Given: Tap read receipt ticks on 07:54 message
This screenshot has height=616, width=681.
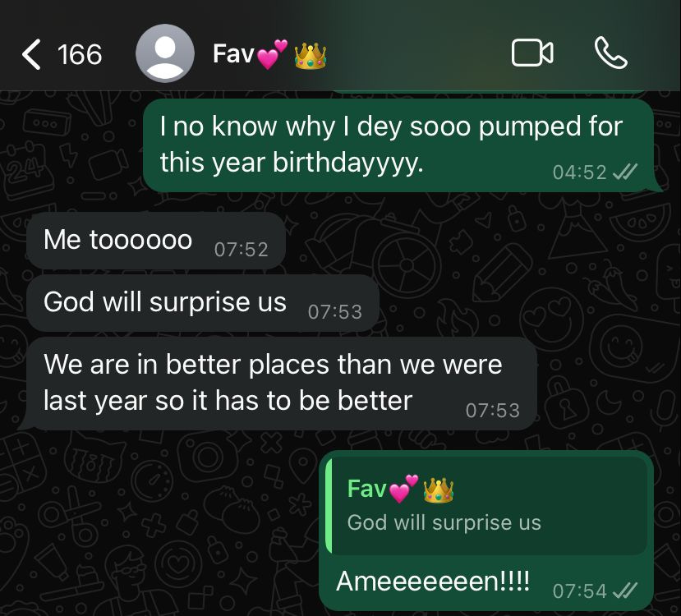Looking at the screenshot, I should (624, 591).
